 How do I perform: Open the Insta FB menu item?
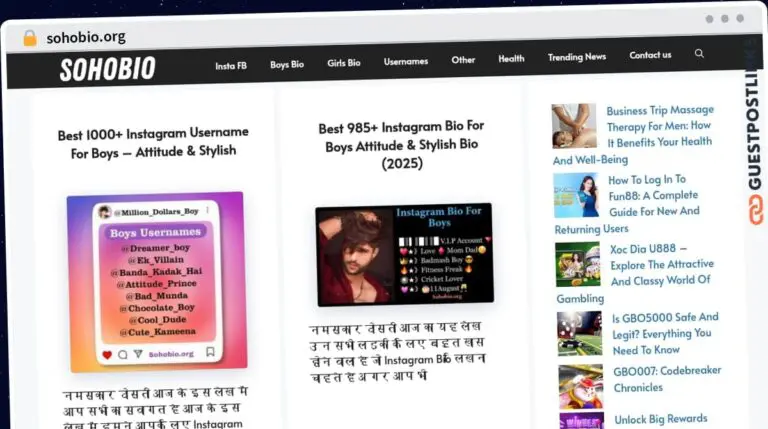[231, 65]
